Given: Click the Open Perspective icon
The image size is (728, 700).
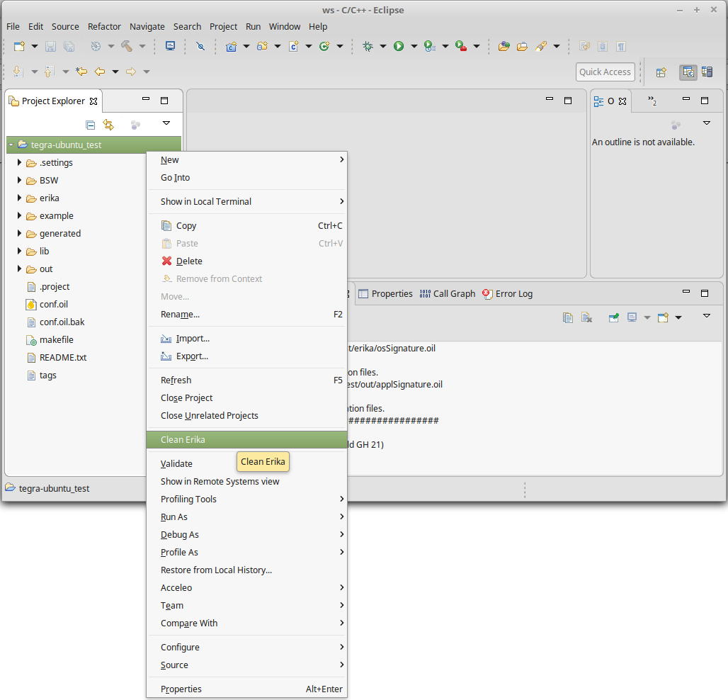Looking at the screenshot, I should click(661, 72).
